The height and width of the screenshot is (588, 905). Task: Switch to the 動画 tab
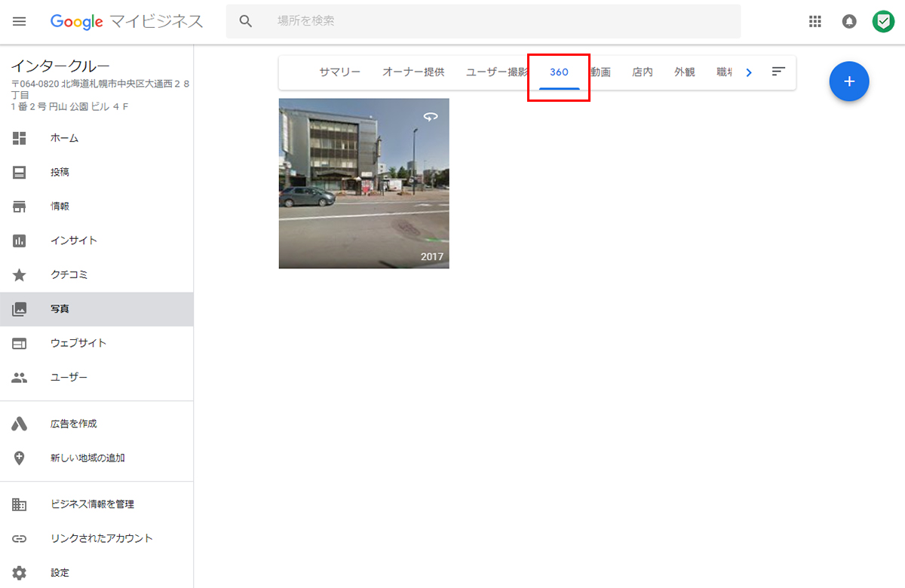(x=601, y=72)
